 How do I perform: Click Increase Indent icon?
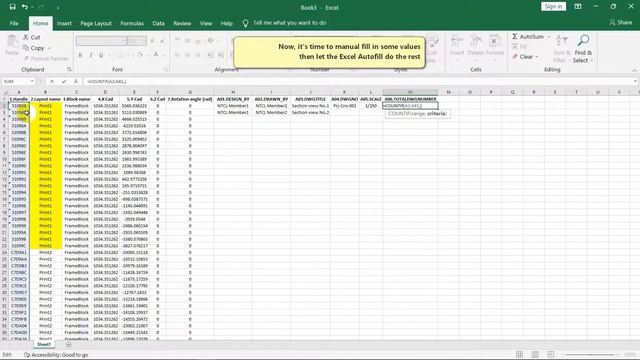point(221,55)
